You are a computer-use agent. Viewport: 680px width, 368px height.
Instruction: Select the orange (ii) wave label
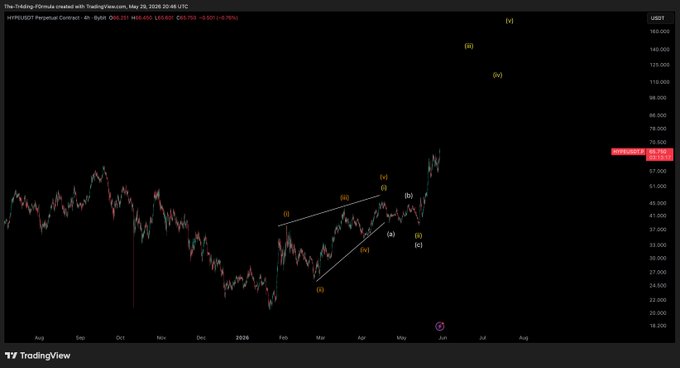[320, 290]
